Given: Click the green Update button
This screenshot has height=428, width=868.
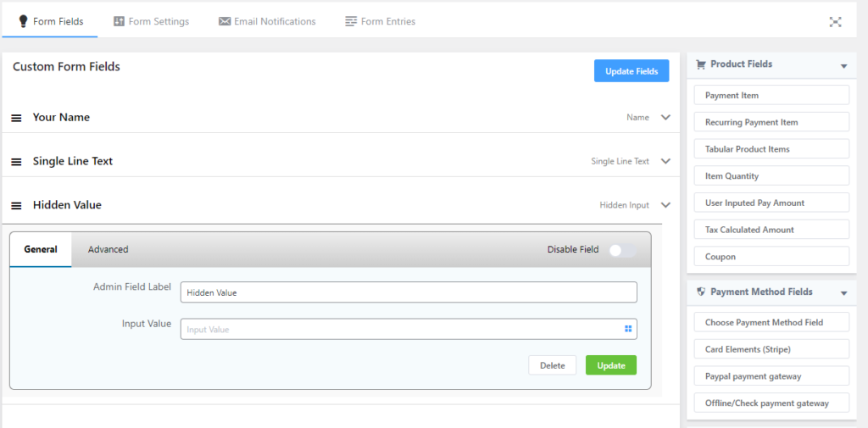Looking at the screenshot, I should coord(610,365).
